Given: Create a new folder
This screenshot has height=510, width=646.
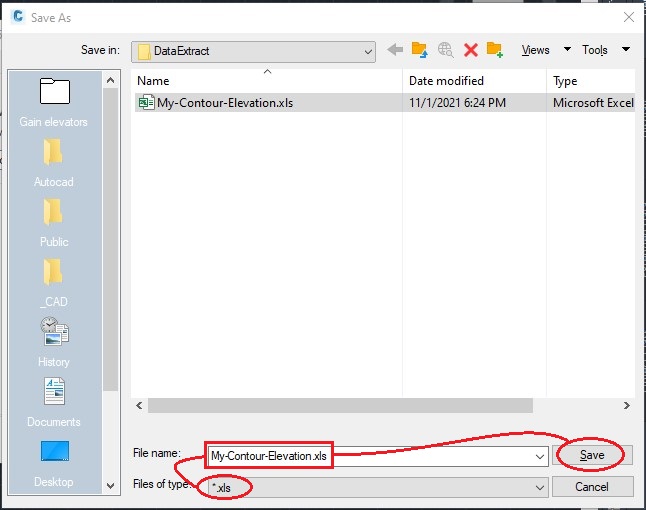Looking at the screenshot, I should (x=494, y=50).
